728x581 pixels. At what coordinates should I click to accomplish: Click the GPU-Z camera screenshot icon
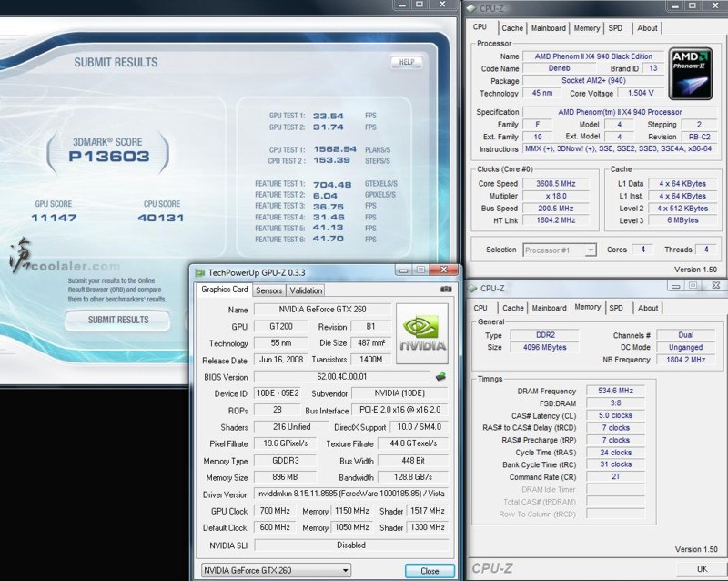(x=446, y=289)
